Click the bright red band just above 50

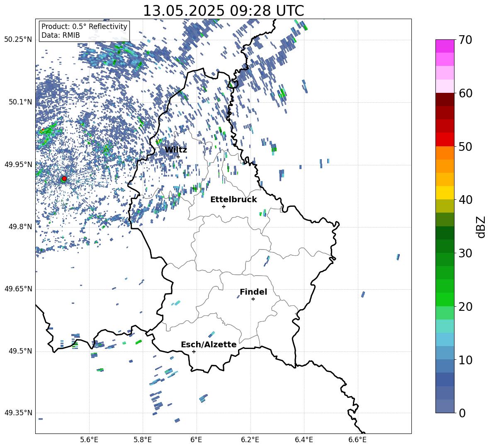point(445,140)
